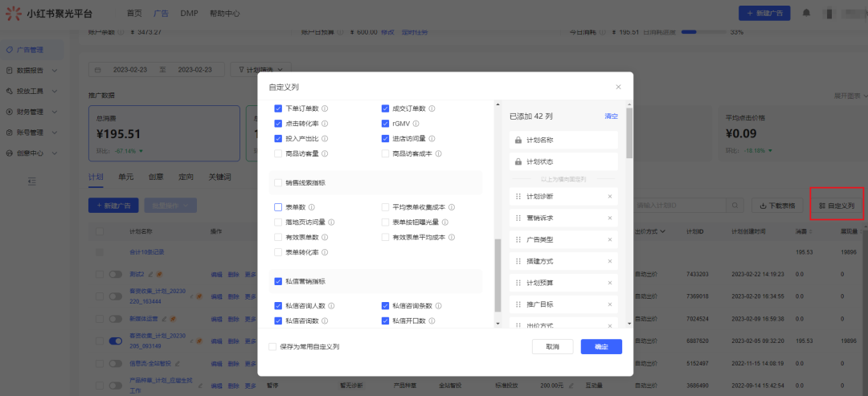Open DMP in top navigation
The width and height of the screenshot is (868, 396).
190,14
